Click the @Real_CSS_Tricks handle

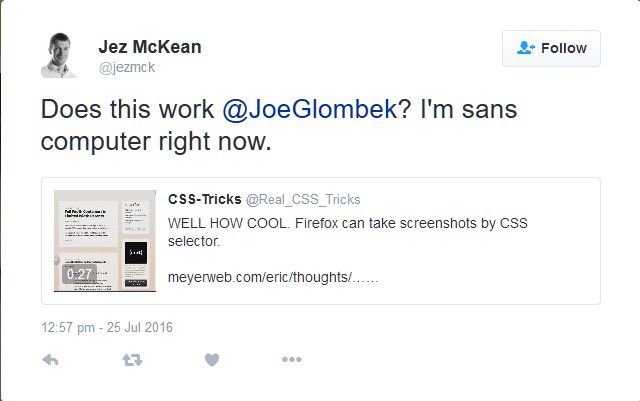tap(303, 199)
